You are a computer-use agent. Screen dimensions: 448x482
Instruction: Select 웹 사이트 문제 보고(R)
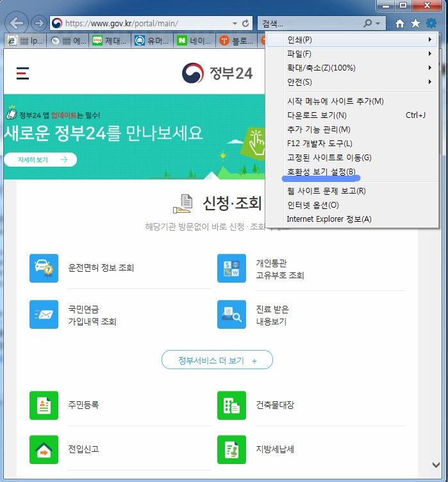click(352, 191)
